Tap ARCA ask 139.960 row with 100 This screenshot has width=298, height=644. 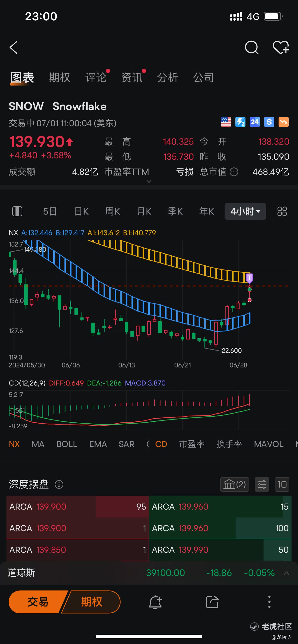pos(220,528)
